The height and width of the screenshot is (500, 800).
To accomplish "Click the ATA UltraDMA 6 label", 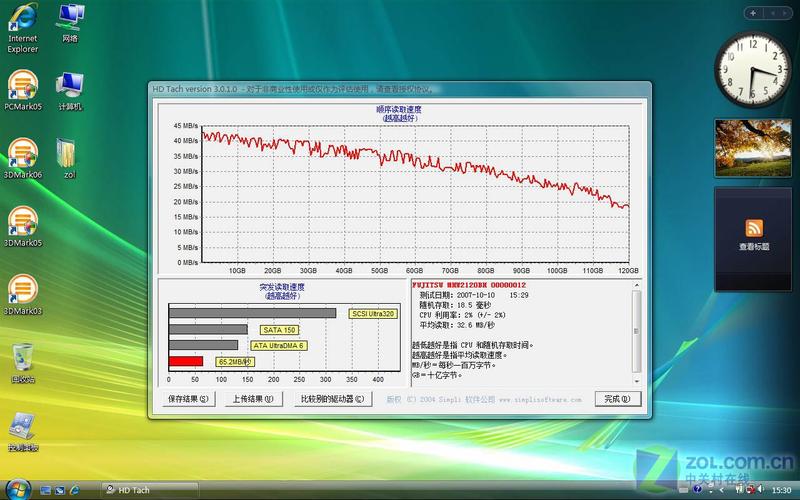I will (278, 346).
